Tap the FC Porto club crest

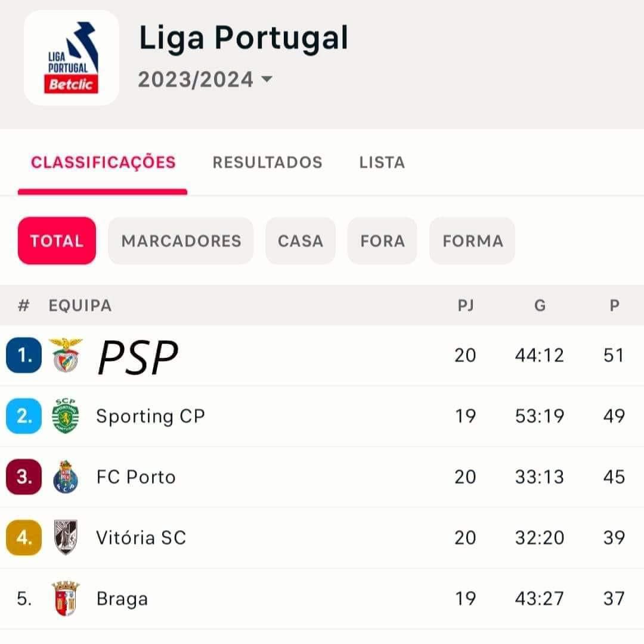66,477
